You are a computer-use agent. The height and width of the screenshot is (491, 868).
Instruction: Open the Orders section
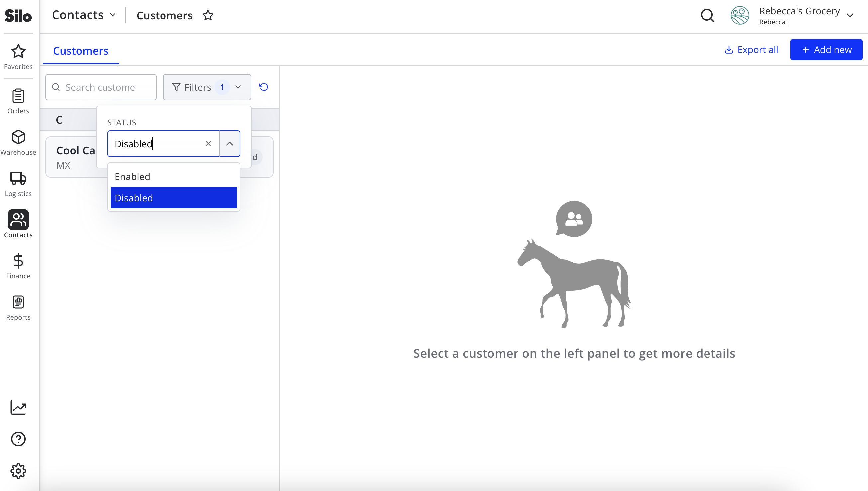18,101
